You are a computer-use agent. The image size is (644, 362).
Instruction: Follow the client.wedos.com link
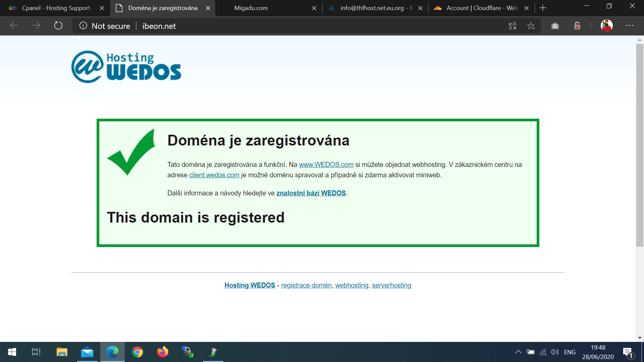[214, 175]
